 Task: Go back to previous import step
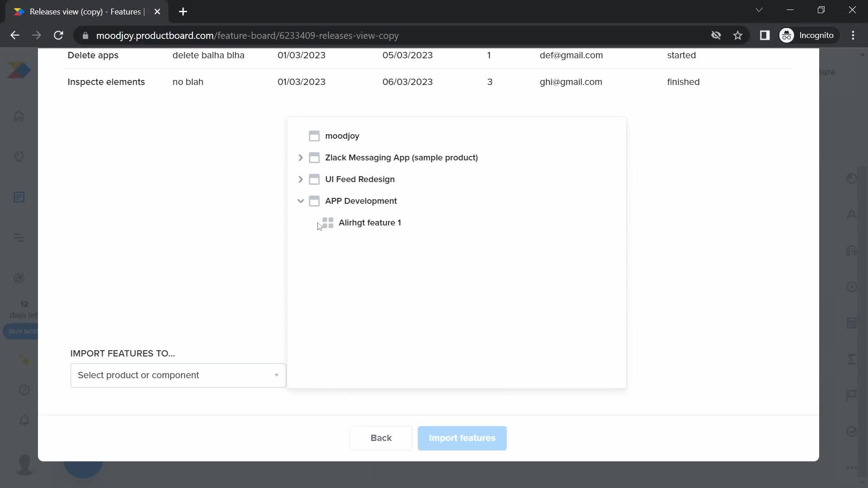tap(381, 438)
